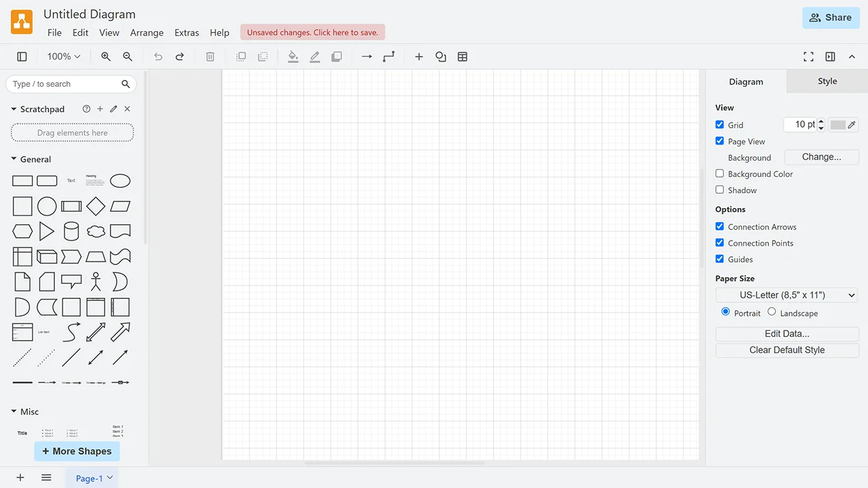Viewport: 868px width, 488px height.
Task: Pick the Cylinder shape from General
Action: click(71, 231)
